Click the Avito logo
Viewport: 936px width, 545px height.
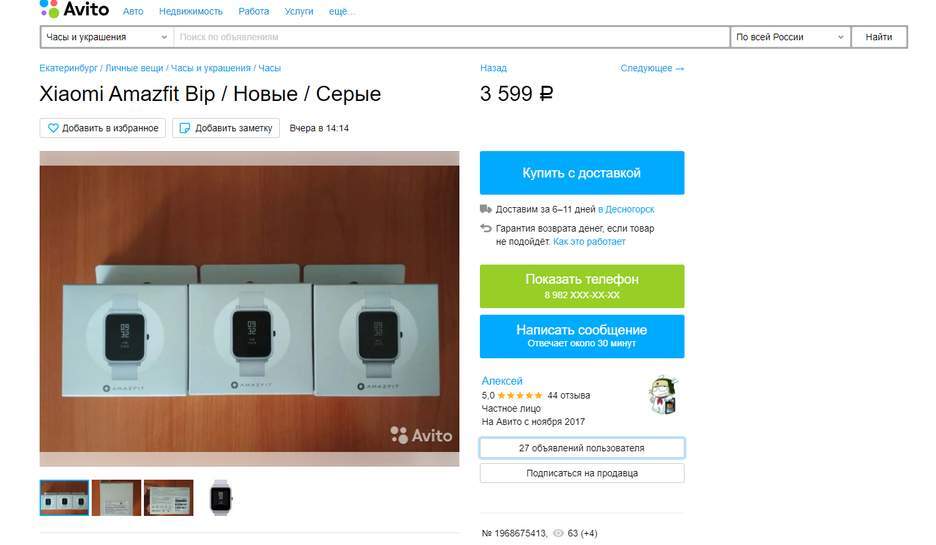coord(74,9)
